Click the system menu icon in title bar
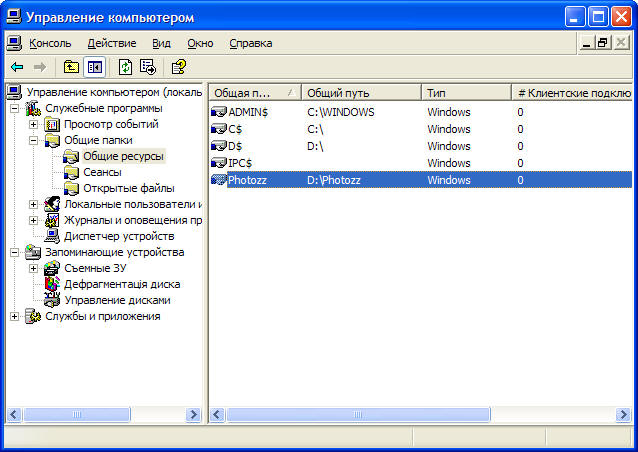638x452 pixels. tap(13, 17)
